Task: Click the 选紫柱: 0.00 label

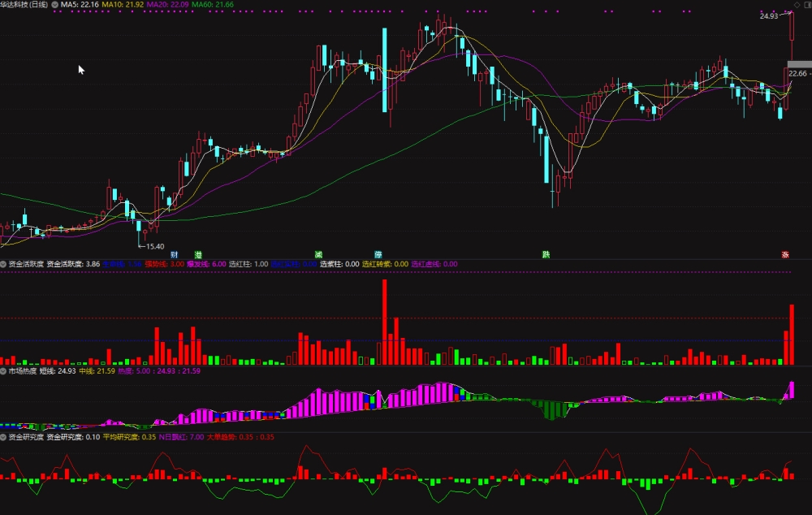Action: 339,264
